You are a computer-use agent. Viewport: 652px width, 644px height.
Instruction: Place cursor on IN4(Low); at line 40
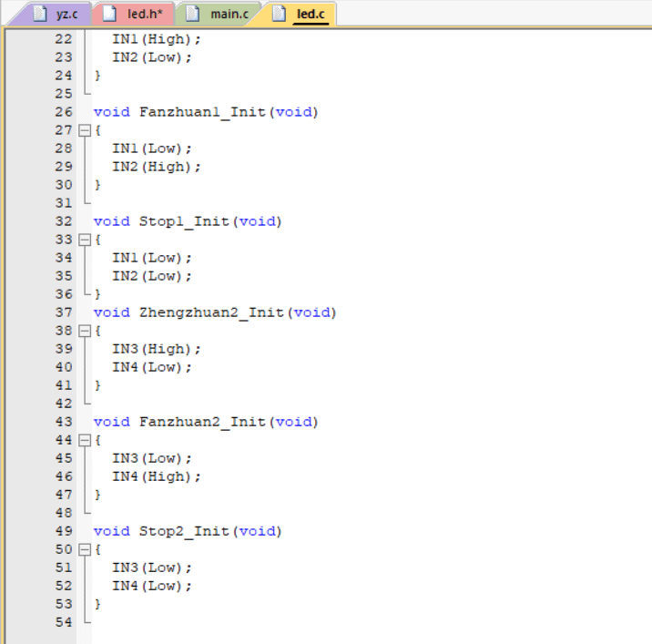[152, 367]
